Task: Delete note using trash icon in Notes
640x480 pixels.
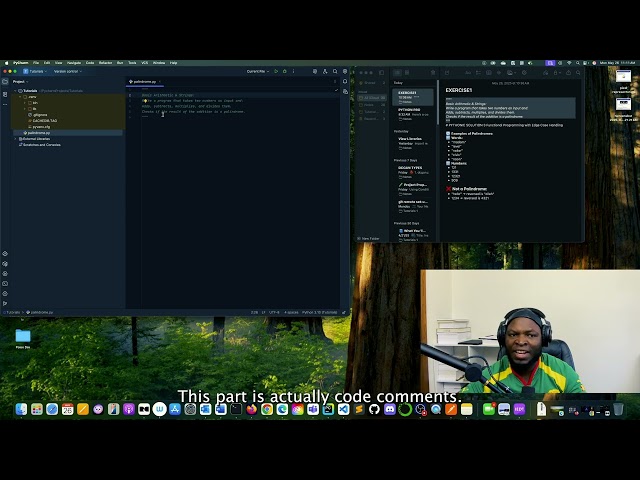Action: (x=433, y=73)
